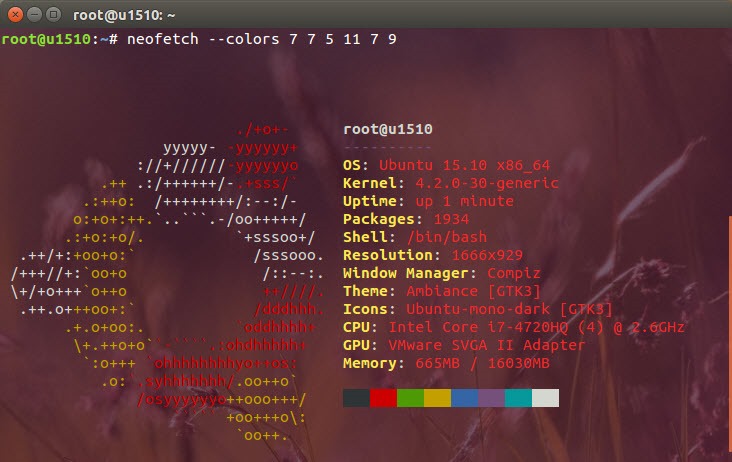Click the 'neofetch --colors 7 7 5 11 7 9' command
Screen dimensions: 732x462
tap(262, 39)
